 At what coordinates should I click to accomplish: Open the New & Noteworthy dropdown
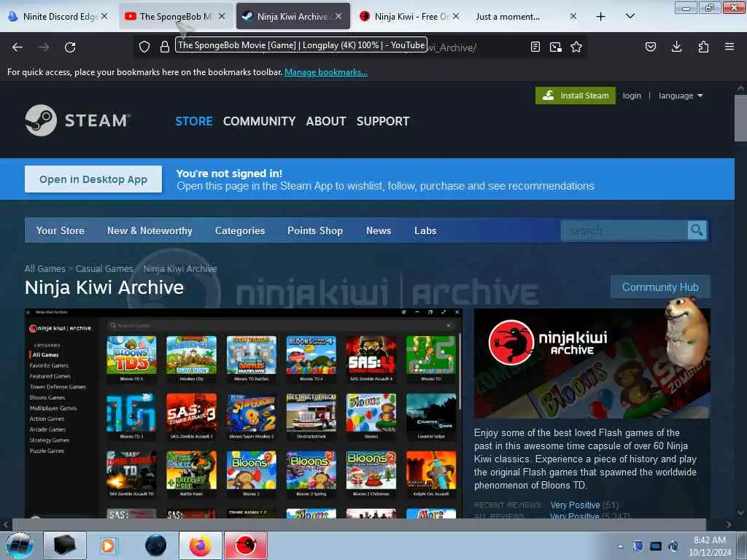pos(150,230)
